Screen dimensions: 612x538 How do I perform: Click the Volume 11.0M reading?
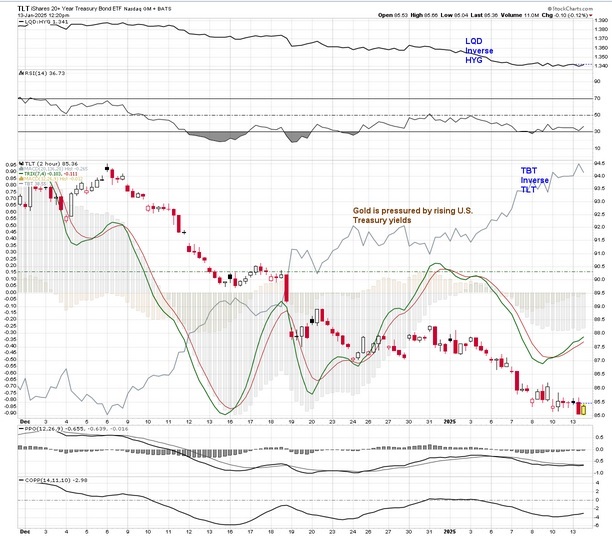point(520,15)
